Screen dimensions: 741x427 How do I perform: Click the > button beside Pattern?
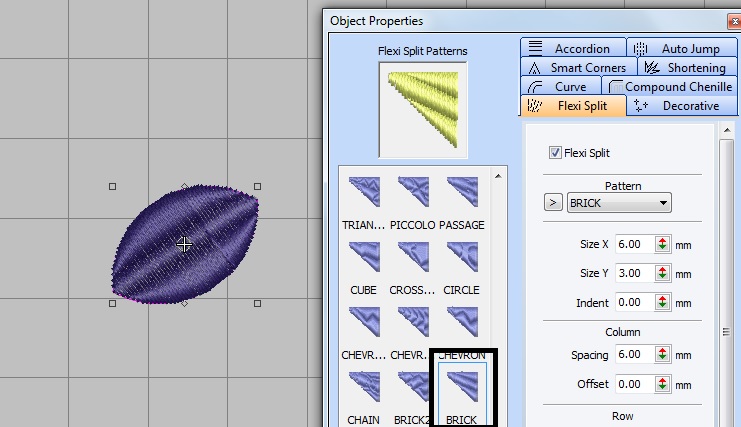(553, 203)
